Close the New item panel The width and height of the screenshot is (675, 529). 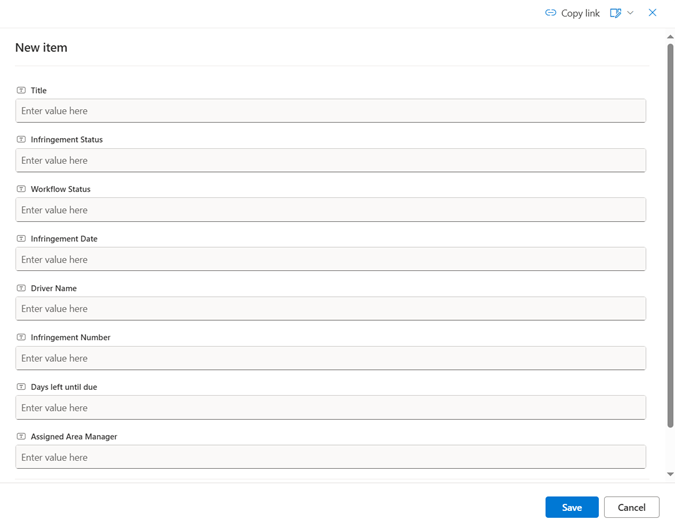click(x=653, y=13)
